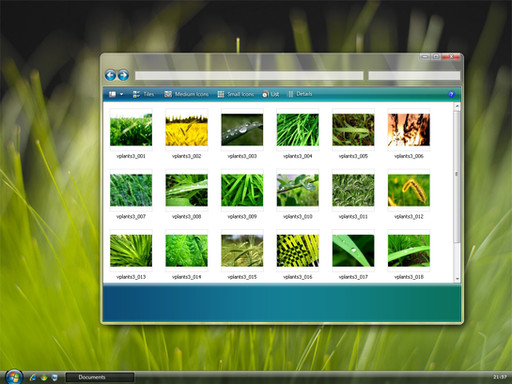Screen dimensions: 512x384
Task: Select the vplants3_006 sunset thumbnail
Action: [x=409, y=130]
